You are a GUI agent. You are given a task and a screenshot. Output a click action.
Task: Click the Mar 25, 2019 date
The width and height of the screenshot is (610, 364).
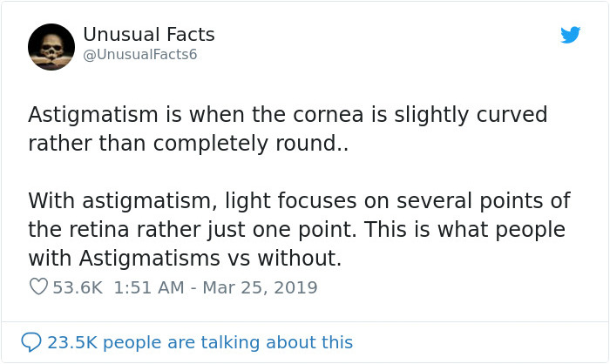click(x=258, y=286)
